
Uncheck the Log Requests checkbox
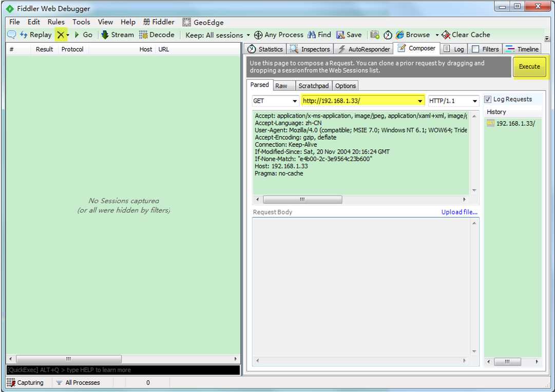pyautogui.click(x=488, y=100)
